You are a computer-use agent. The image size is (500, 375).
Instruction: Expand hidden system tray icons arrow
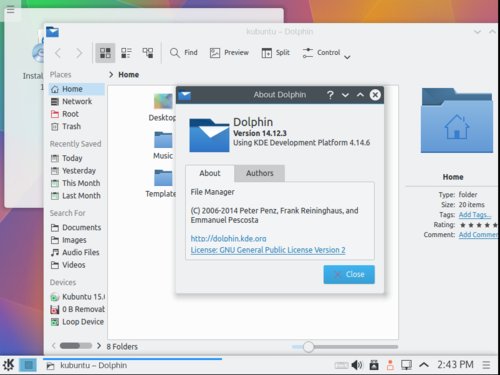point(424,365)
